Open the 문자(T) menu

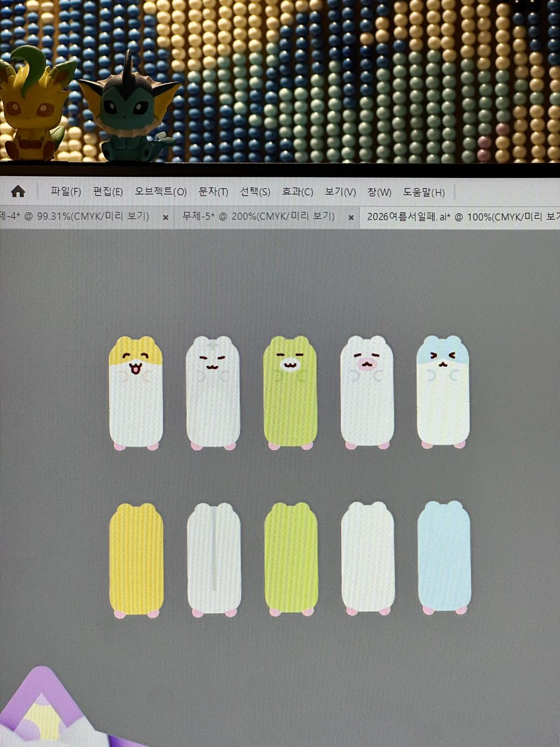pyautogui.click(x=213, y=192)
